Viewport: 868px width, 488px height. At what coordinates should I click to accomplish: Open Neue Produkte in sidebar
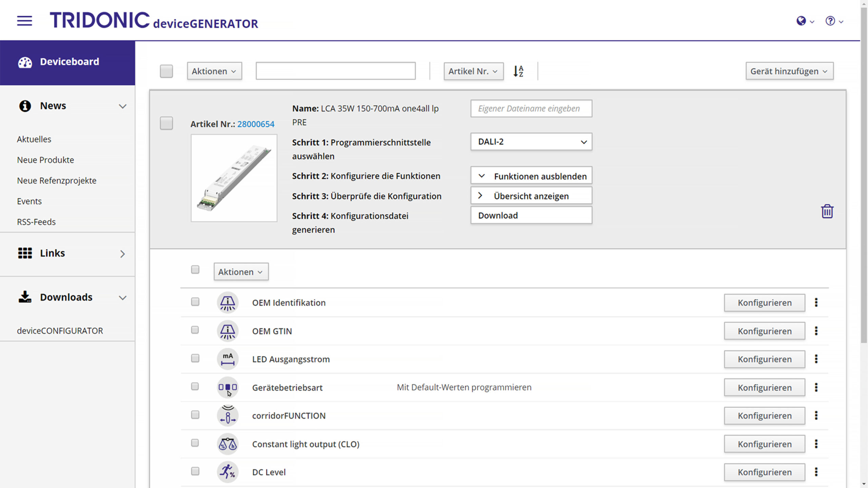coord(45,160)
